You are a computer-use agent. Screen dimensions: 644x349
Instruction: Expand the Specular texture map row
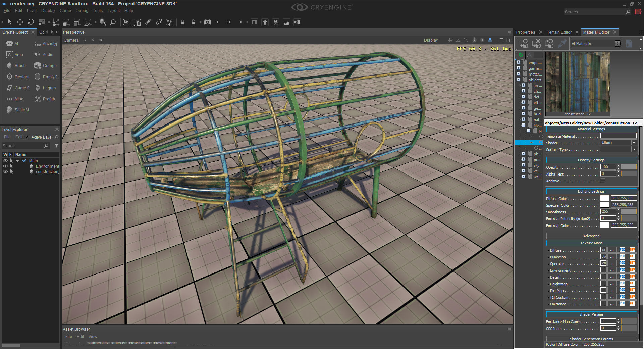click(548, 264)
